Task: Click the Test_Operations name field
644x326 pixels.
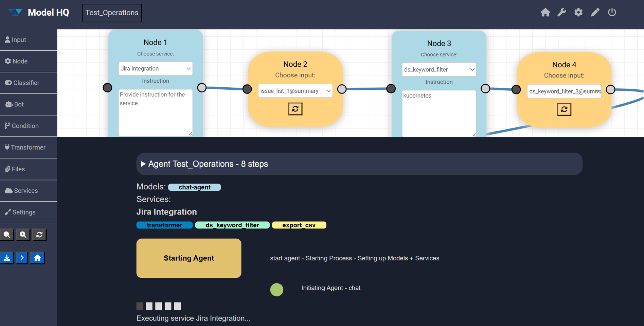Action: [x=112, y=13]
